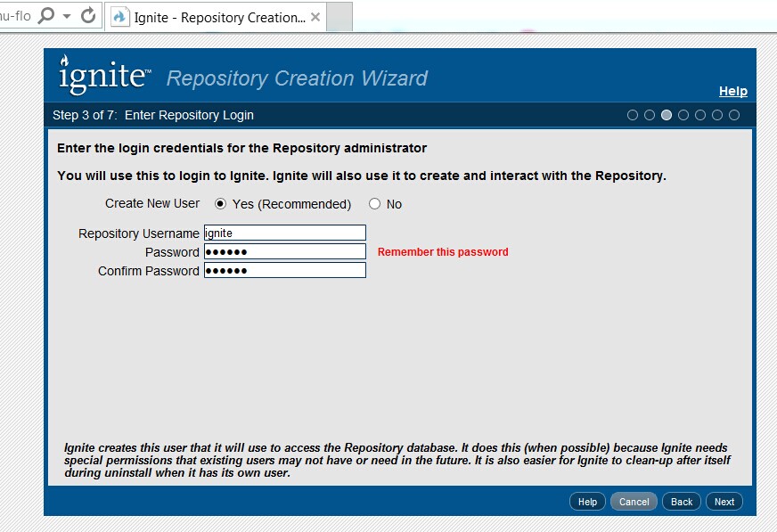Image resolution: width=777 pixels, height=532 pixels.
Task: Click the Help button in the footer
Action: (587, 502)
